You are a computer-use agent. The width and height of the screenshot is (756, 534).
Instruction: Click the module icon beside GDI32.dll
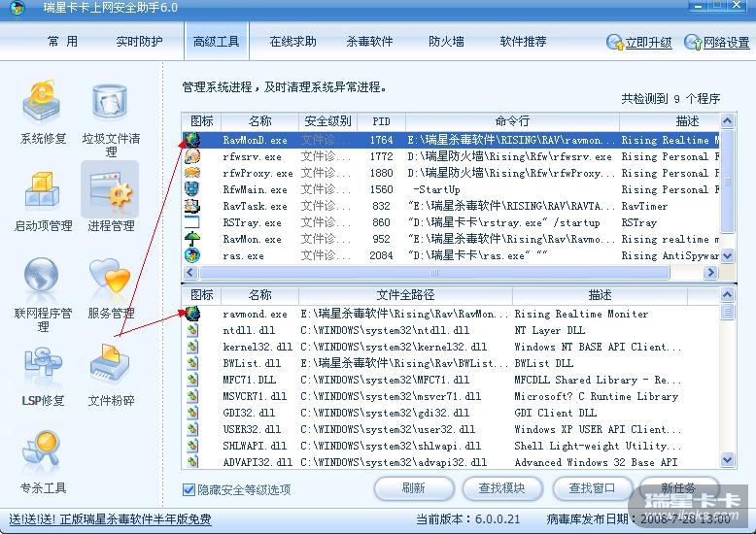click(x=192, y=413)
